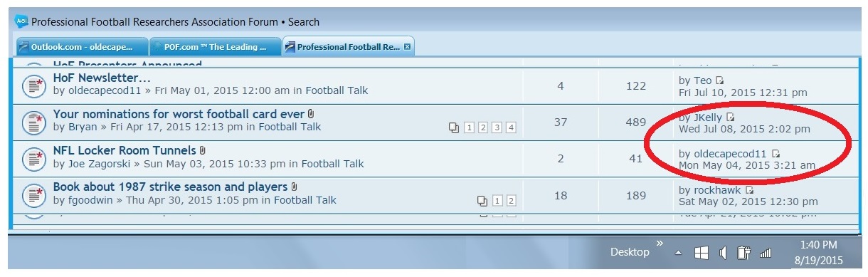Image resolution: width=868 pixels, height=277 pixels.
Task: Open NFL Locker Room Tunnels topic
Action: [x=125, y=150]
